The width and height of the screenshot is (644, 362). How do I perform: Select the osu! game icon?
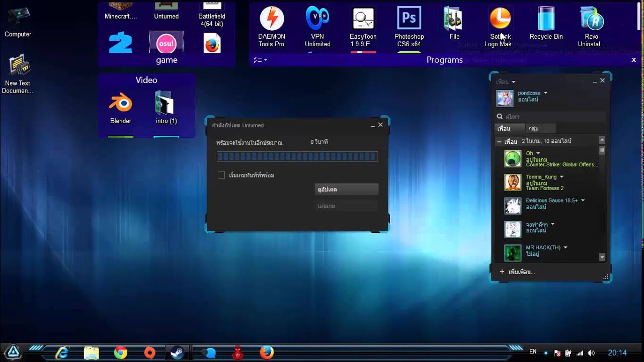167,42
